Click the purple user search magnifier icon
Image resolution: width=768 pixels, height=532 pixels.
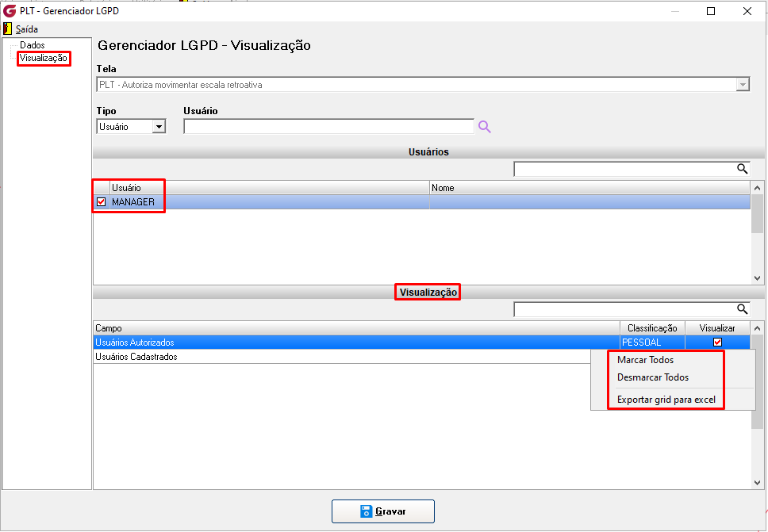[485, 127]
